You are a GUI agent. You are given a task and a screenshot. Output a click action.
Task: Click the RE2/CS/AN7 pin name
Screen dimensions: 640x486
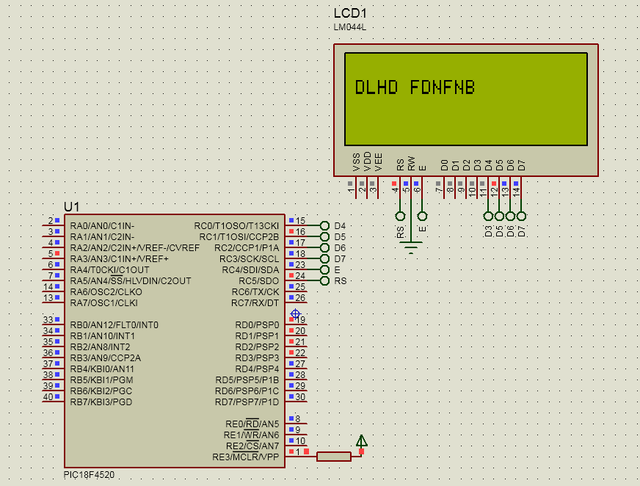252,446
